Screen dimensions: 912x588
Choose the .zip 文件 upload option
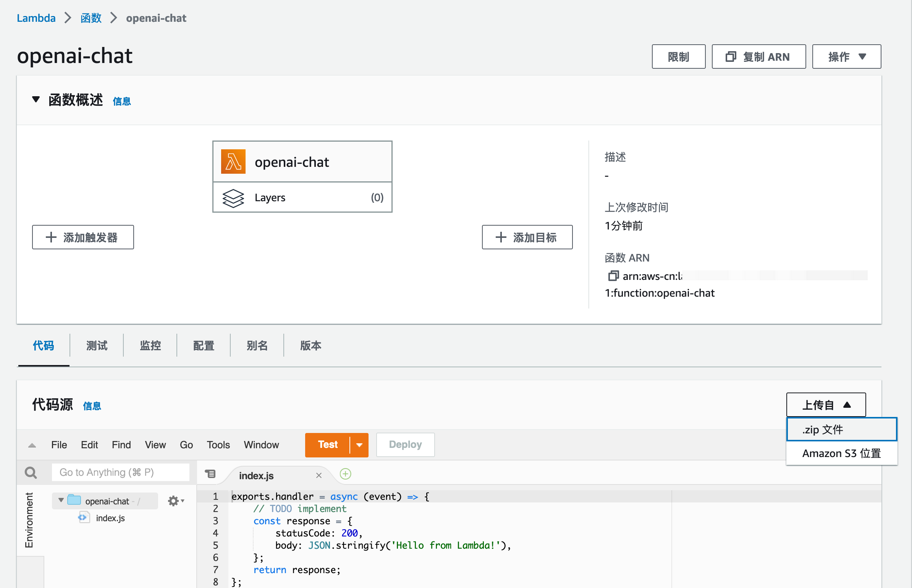point(841,430)
